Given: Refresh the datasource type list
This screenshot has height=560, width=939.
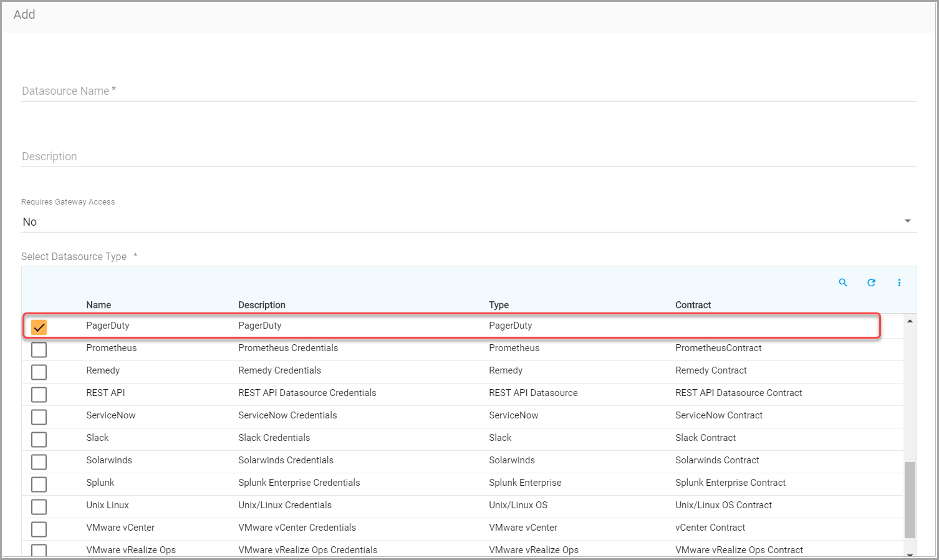Looking at the screenshot, I should 871,282.
